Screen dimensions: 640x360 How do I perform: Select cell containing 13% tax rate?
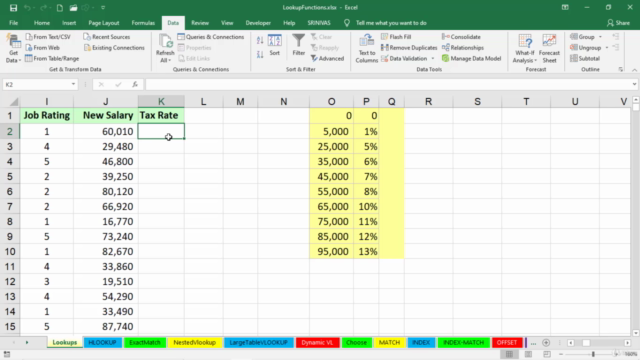click(x=366, y=251)
